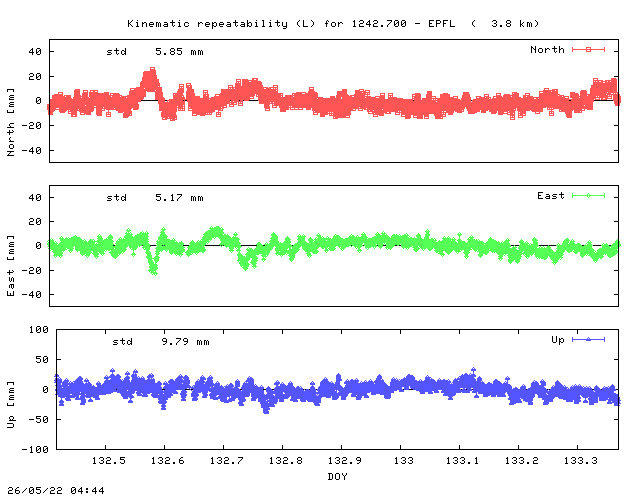Click the 'North' legend label

point(547,49)
